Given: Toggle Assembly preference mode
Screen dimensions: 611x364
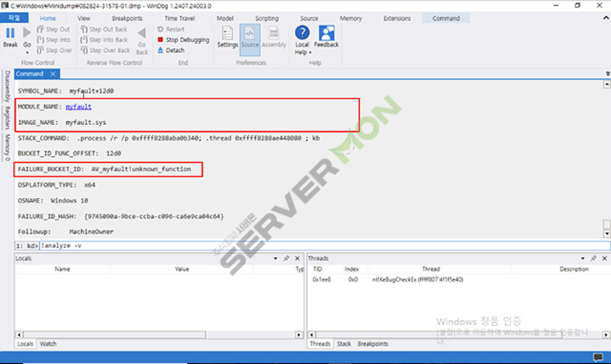Looking at the screenshot, I should [274, 37].
